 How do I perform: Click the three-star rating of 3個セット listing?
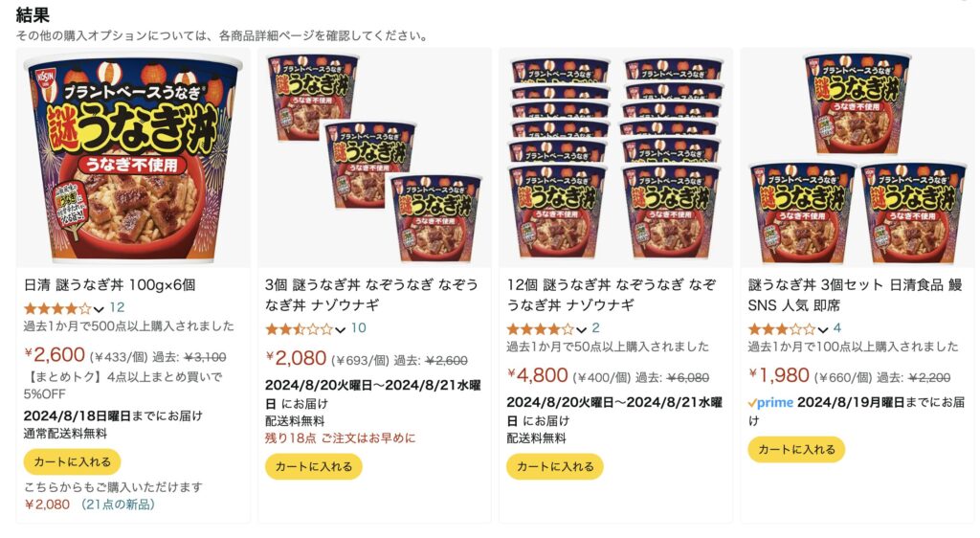782,328
